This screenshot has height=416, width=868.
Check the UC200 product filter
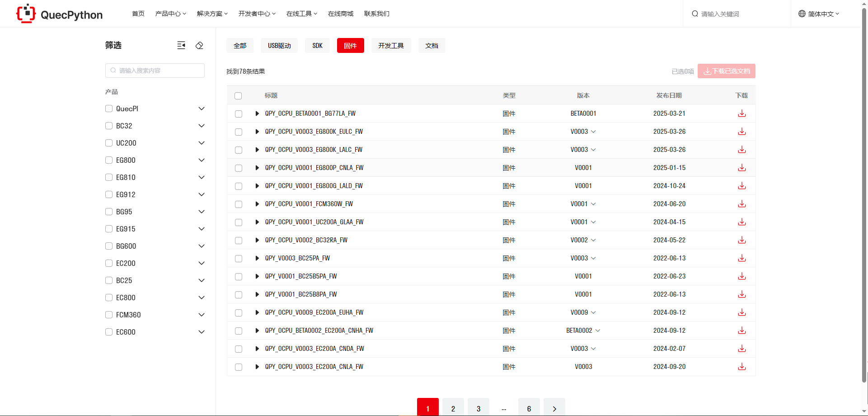point(109,143)
